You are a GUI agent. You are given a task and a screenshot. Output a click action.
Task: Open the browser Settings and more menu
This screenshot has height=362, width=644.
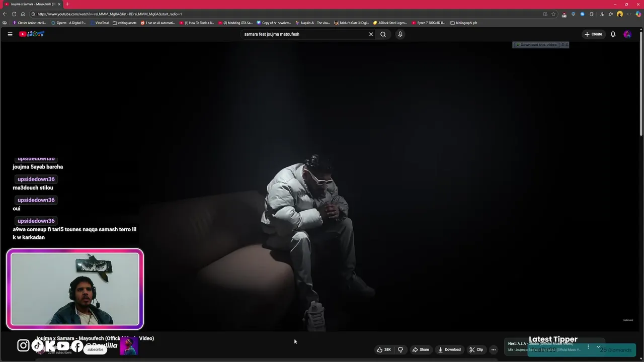(629, 14)
